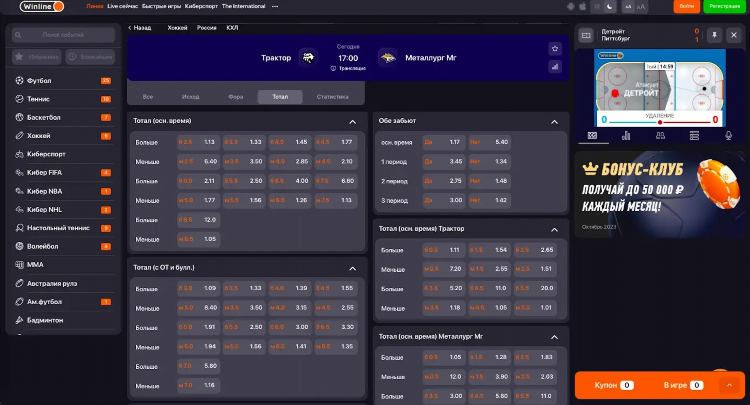Screen dimensions: 750x405
Task: Open Киберспорт in the top navigation bar
Action: point(201,6)
